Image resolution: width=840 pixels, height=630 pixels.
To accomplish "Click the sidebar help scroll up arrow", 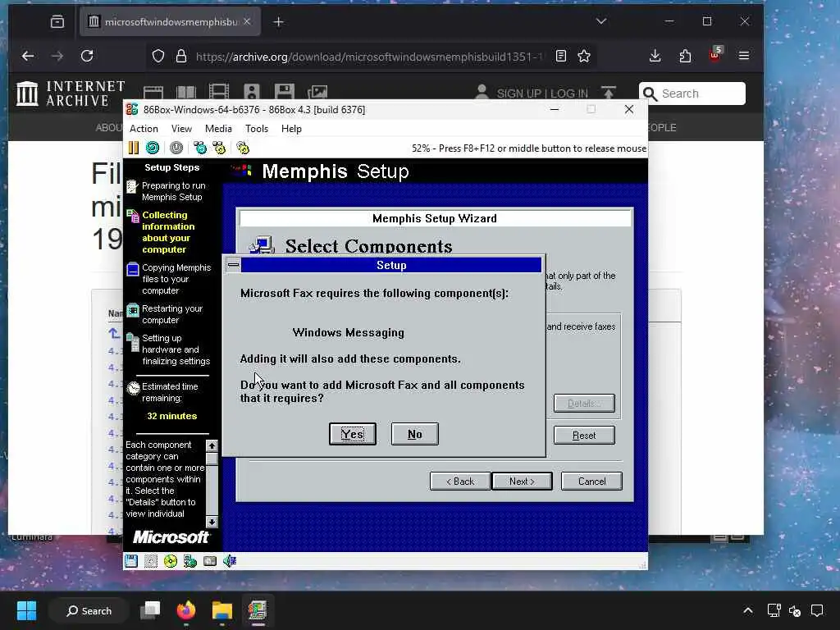I will coord(212,445).
